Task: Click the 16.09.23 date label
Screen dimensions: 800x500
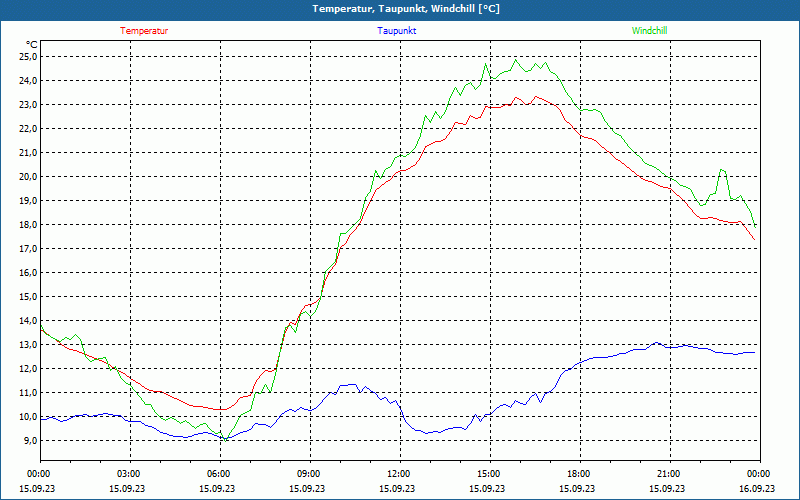Action: pos(757,488)
